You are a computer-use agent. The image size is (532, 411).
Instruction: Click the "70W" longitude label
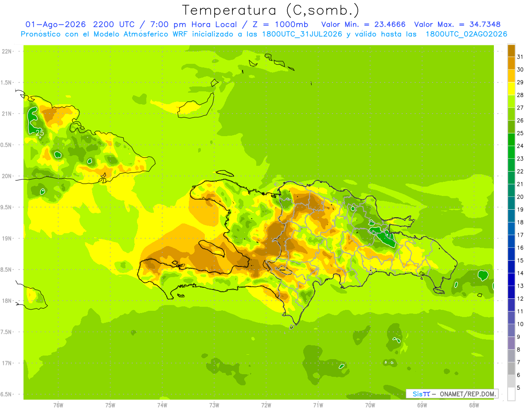[370, 405]
